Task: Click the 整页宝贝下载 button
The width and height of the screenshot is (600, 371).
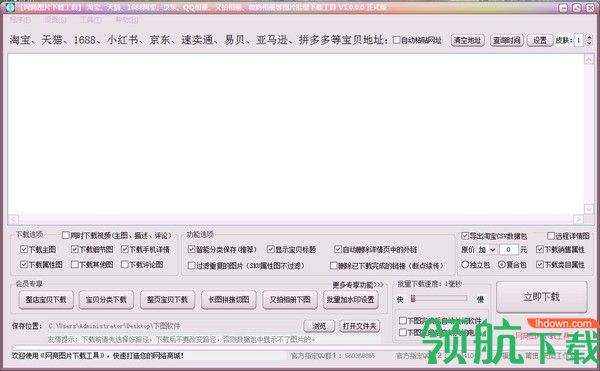Action: coord(167,299)
